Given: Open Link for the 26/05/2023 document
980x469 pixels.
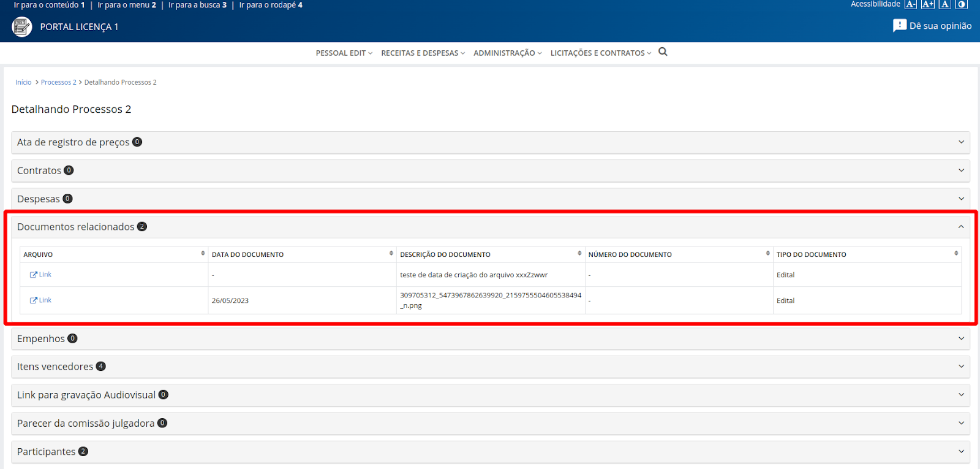Looking at the screenshot, I should click(x=41, y=300).
